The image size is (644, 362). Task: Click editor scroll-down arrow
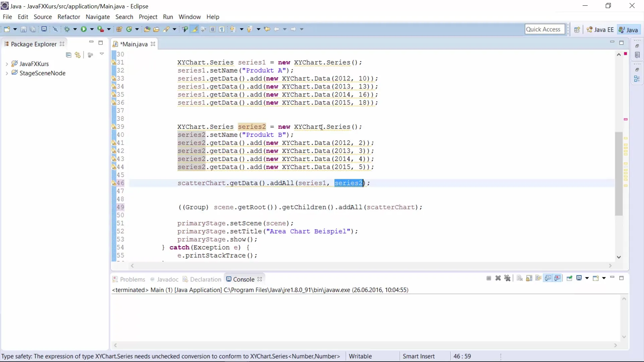click(x=619, y=257)
